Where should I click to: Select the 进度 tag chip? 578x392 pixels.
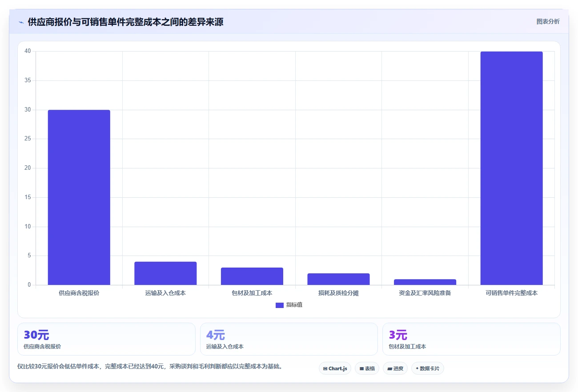(x=395, y=368)
